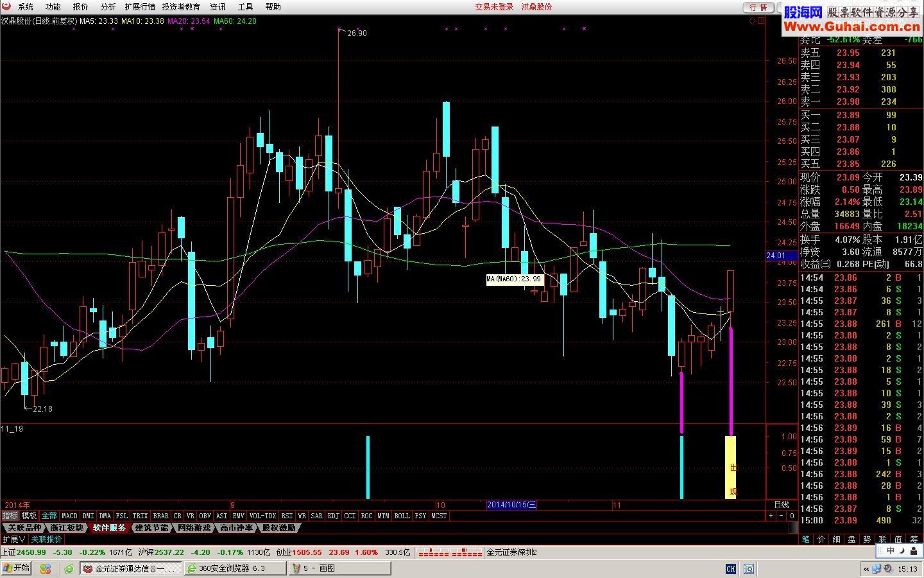Open the 扩展行情 menu

(140, 6)
